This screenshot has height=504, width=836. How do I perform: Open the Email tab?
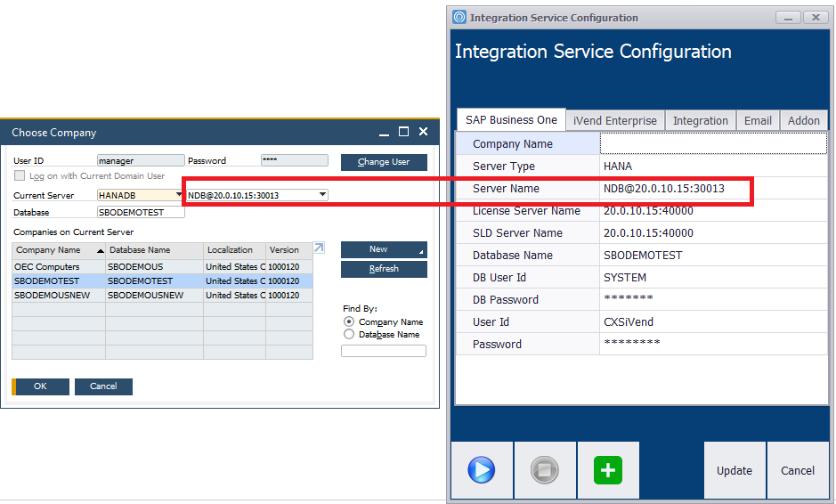click(758, 121)
